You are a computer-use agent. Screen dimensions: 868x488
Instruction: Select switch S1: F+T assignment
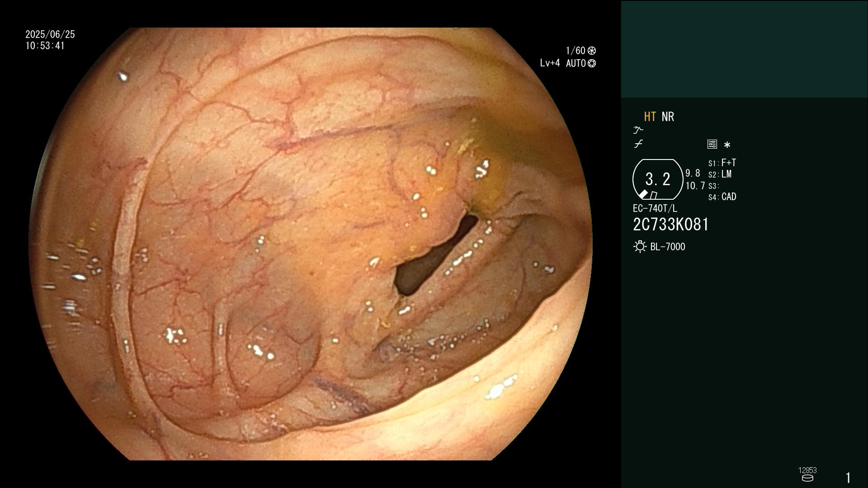(x=722, y=163)
